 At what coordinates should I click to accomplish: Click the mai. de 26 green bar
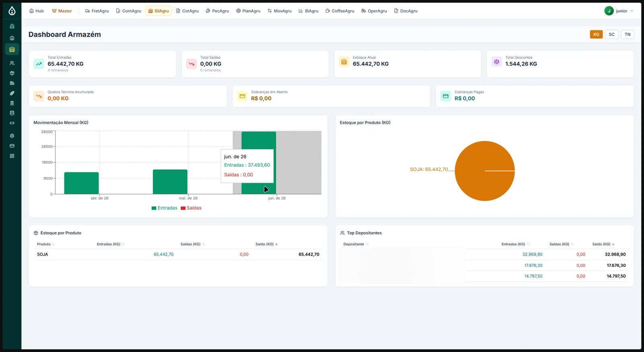(x=170, y=182)
